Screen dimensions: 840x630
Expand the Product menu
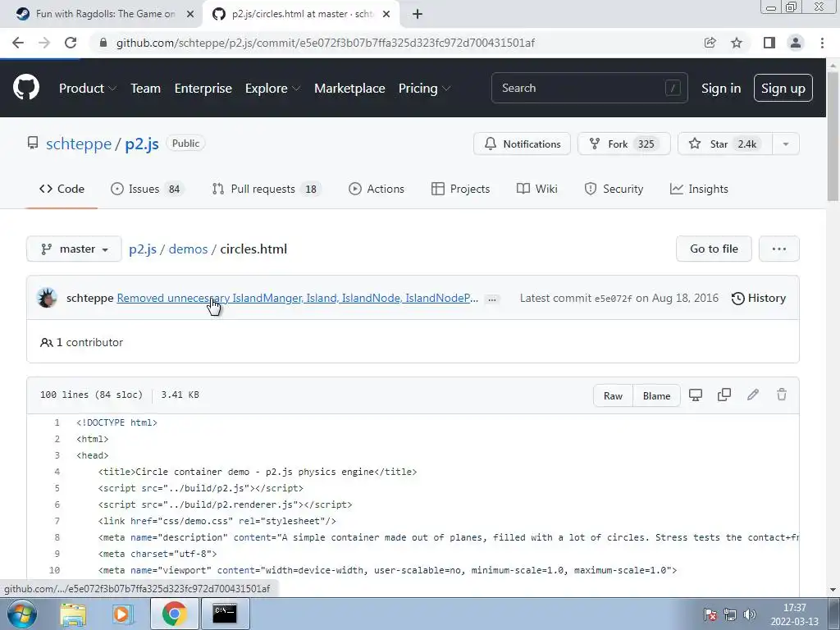pyautogui.click(x=87, y=89)
